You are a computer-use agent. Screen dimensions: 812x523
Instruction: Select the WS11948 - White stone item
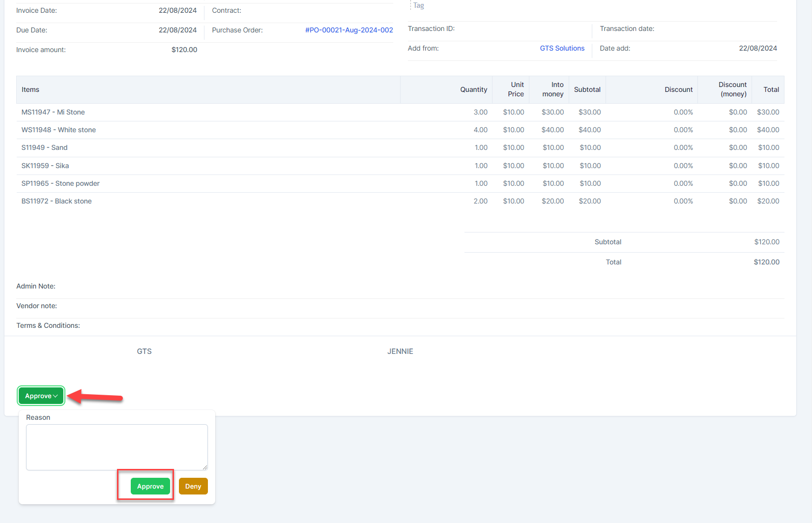58,130
